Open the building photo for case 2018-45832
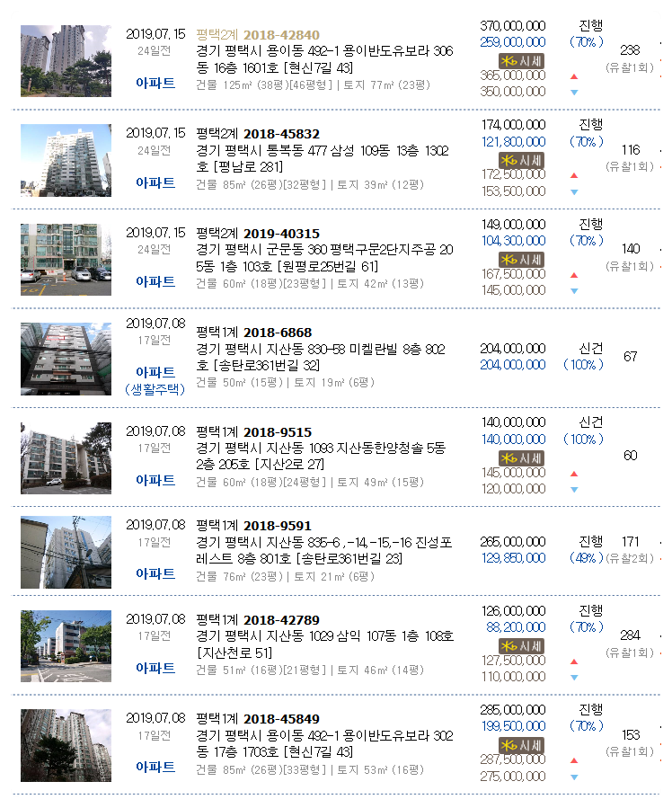The height and width of the screenshot is (808, 672). pyautogui.click(x=66, y=160)
